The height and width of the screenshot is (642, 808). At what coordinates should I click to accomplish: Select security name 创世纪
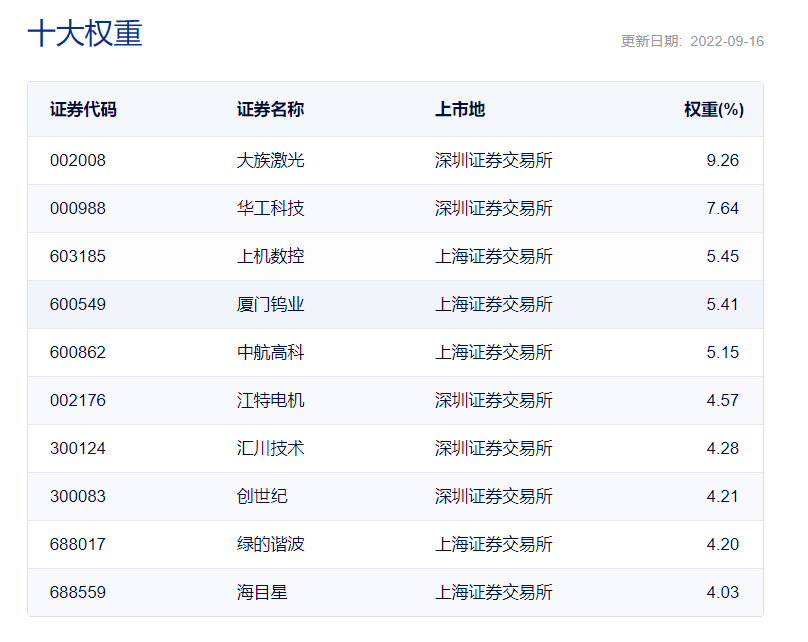(x=262, y=496)
